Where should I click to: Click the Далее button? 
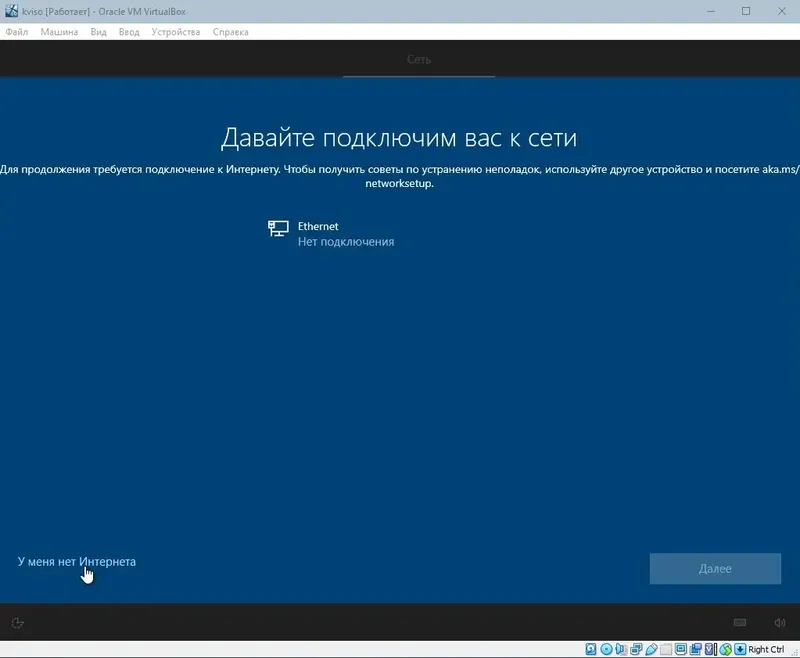715,567
